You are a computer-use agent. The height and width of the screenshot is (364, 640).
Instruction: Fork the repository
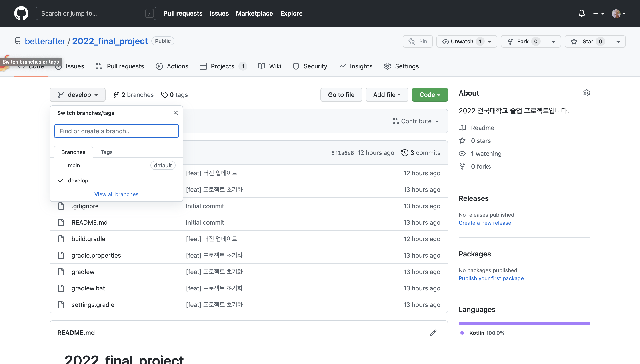[x=524, y=41]
